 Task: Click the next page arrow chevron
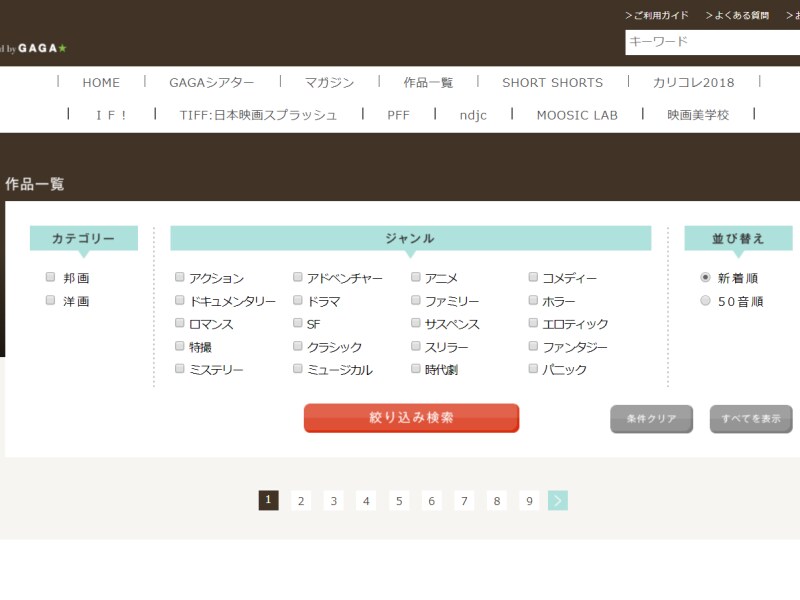(x=558, y=500)
